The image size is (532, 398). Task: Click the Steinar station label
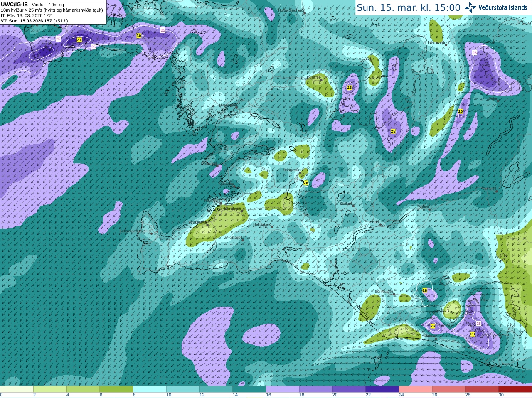pos(429,336)
